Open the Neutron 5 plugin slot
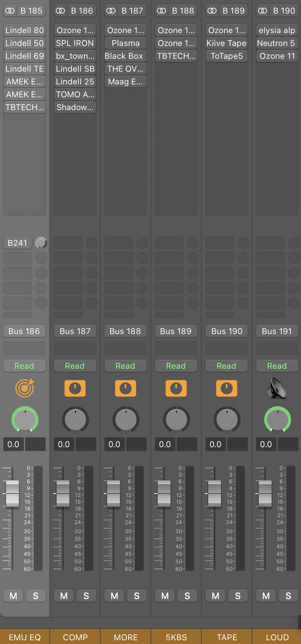301x644 pixels. [x=277, y=43]
